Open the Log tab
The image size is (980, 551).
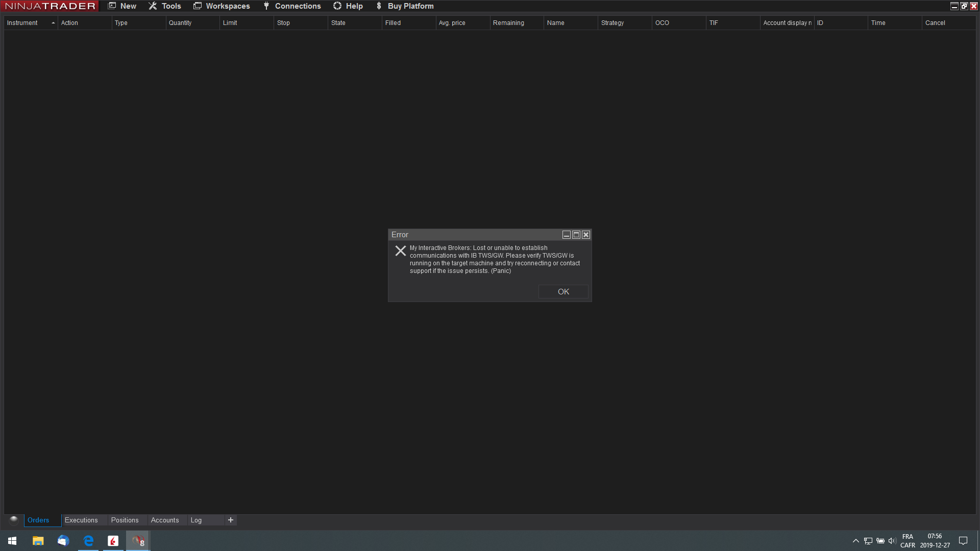point(196,520)
